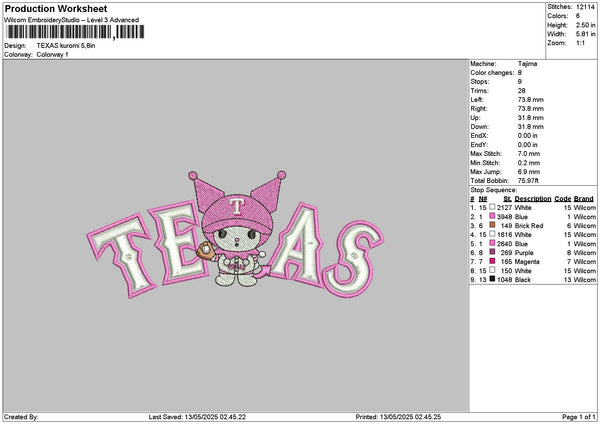Click the Height value '2.50 in'

(x=586, y=25)
